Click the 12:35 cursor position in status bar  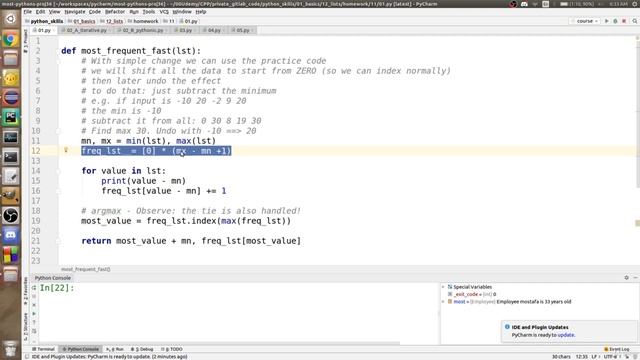coord(582,357)
